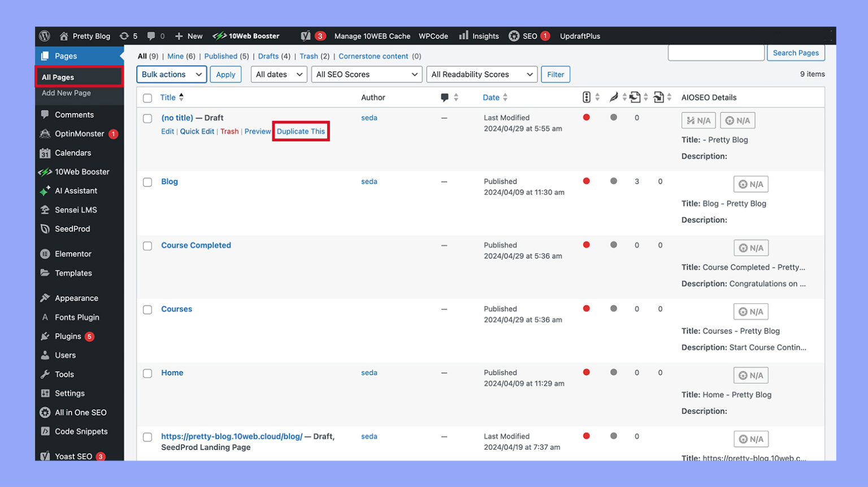Click the WordPress logo in top bar
Viewport: 868px width, 487px height.
tap(45, 36)
